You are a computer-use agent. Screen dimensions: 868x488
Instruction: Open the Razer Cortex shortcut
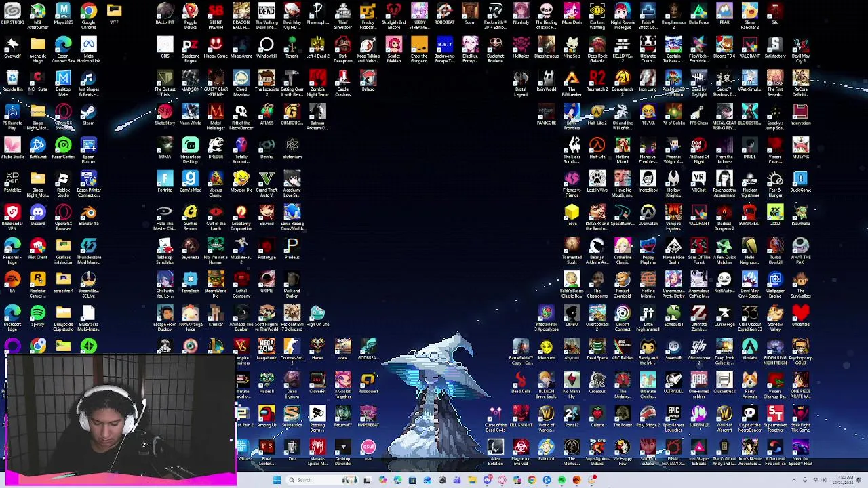tap(63, 148)
